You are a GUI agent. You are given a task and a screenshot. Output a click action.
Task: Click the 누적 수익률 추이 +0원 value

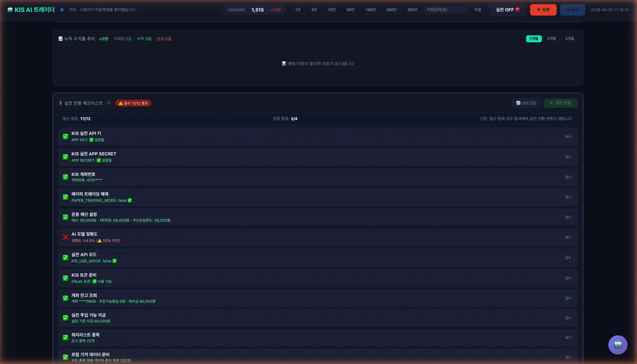104,39
